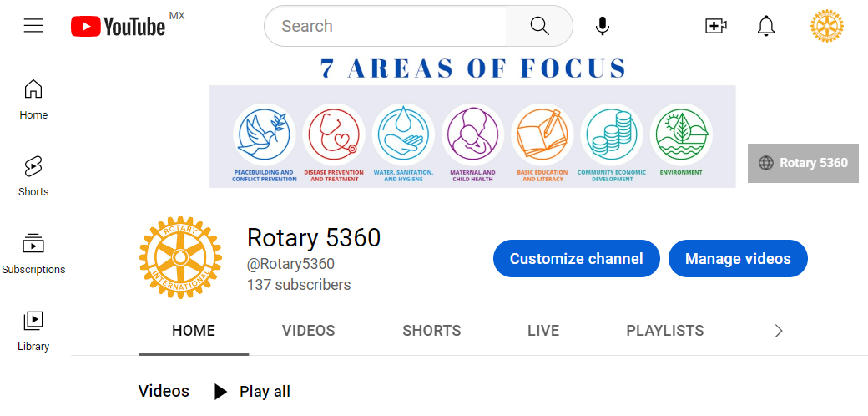Click the Videos section heading
The width and height of the screenshot is (868, 416).
click(164, 392)
